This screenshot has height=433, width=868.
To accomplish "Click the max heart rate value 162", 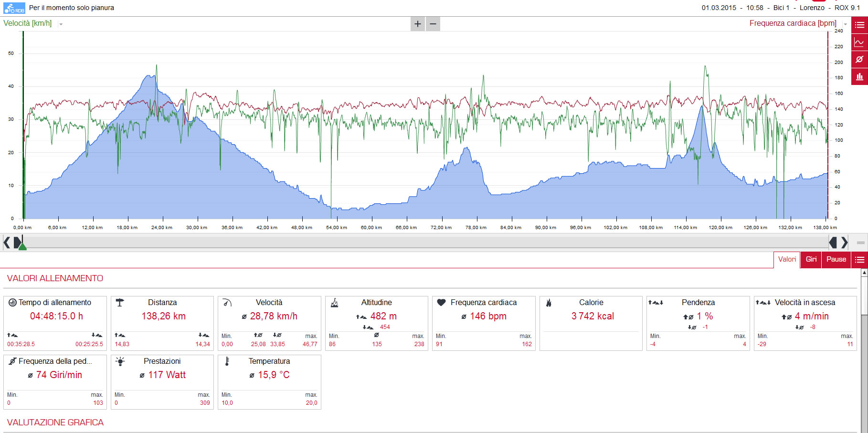I will [527, 344].
